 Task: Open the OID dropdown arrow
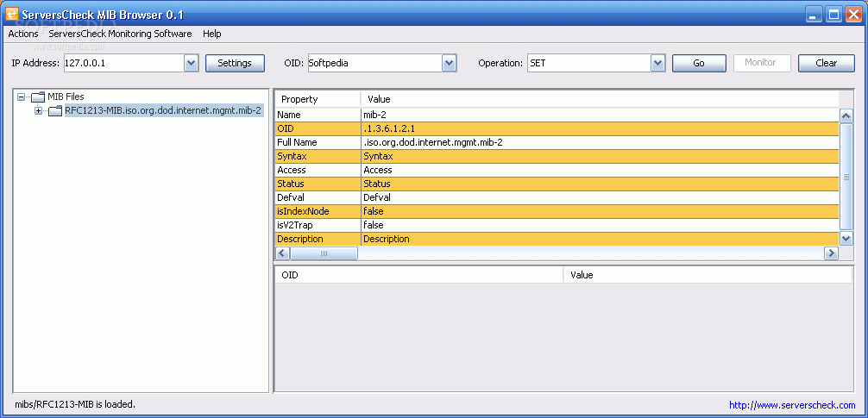click(449, 63)
